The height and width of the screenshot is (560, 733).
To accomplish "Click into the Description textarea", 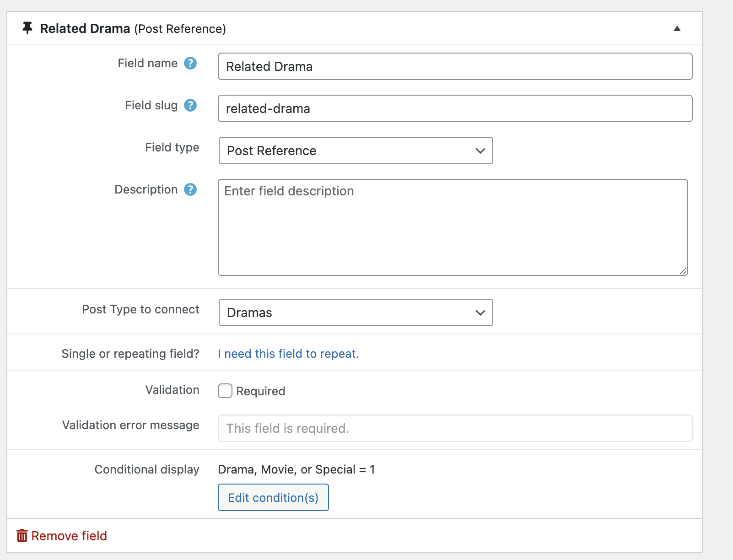I will pyautogui.click(x=453, y=227).
